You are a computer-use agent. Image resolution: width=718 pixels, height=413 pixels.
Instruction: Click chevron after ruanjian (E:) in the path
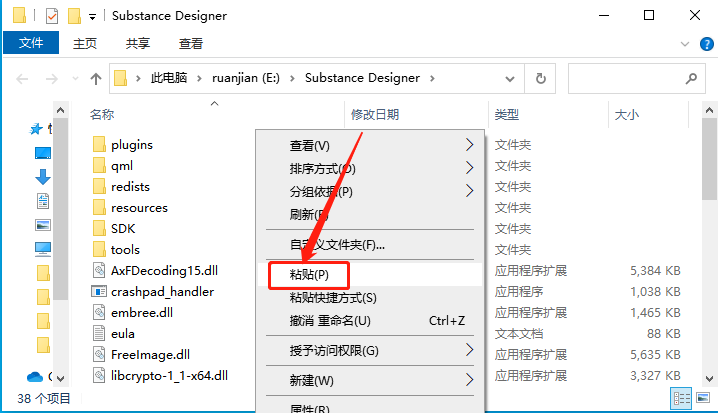pyautogui.click(x=292, y=79)
